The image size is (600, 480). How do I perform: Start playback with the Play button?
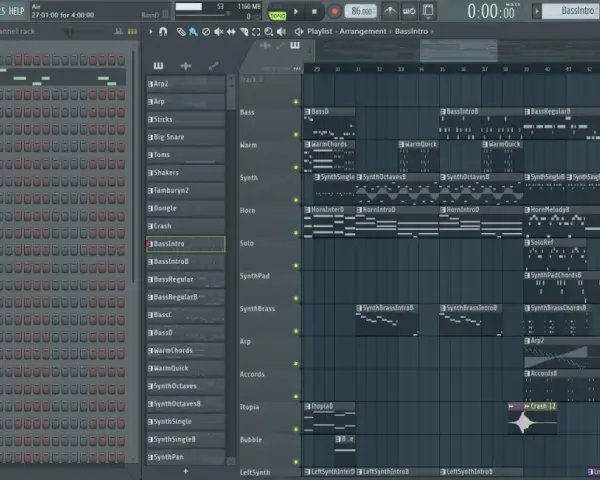pyautogui.click(x=296, y=11)
